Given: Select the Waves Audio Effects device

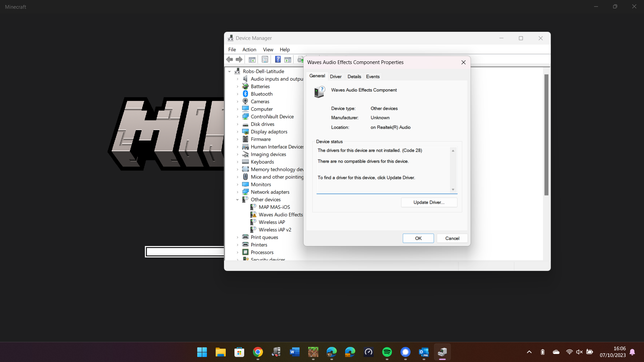Looking at the screenshot, I should tap(280, 215).
